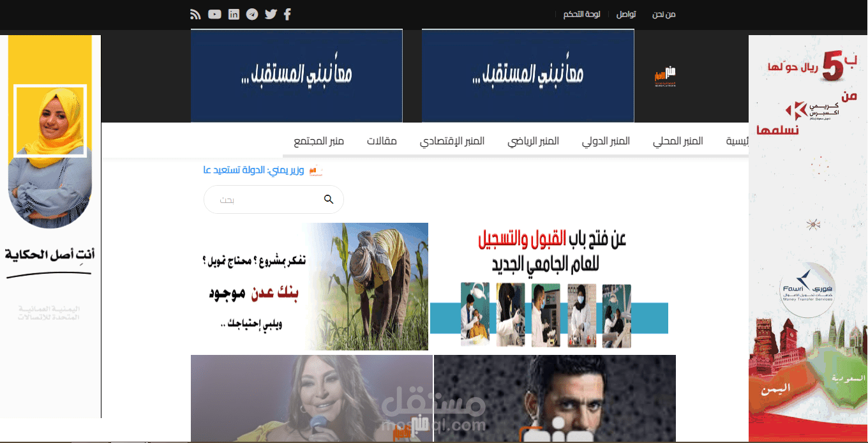The width and height of the screenshot is (868, 443).
Task: Click the small news ticker logo icon
Action: (x=315, y=170)
